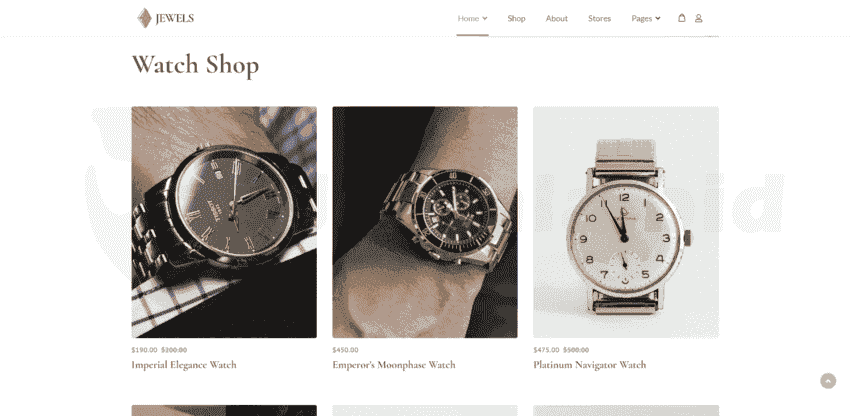Open the Stores nav link
This screenshot has height=416, width=850.
599,18
